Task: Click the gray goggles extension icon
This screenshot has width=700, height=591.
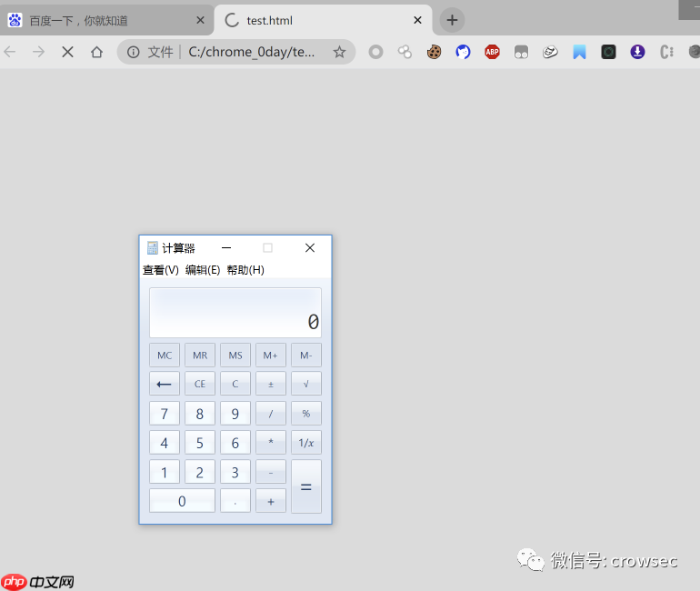Action: click(521, 52)
